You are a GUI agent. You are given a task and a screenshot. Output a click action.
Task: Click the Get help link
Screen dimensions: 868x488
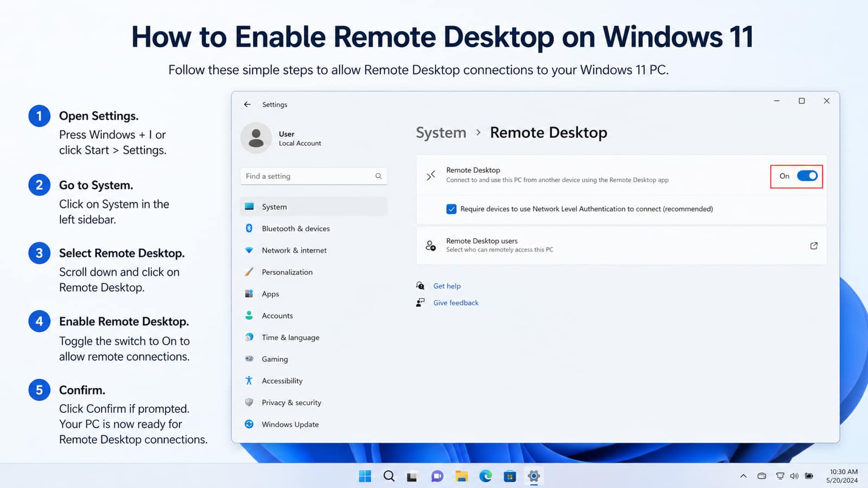pyautogui.click(x=446, y=286)
